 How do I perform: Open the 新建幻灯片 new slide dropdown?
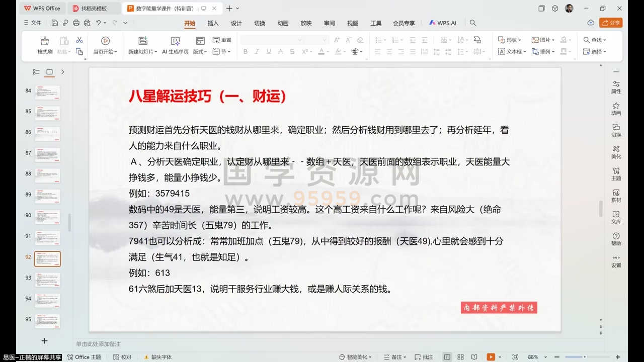[x=143, y=52]
